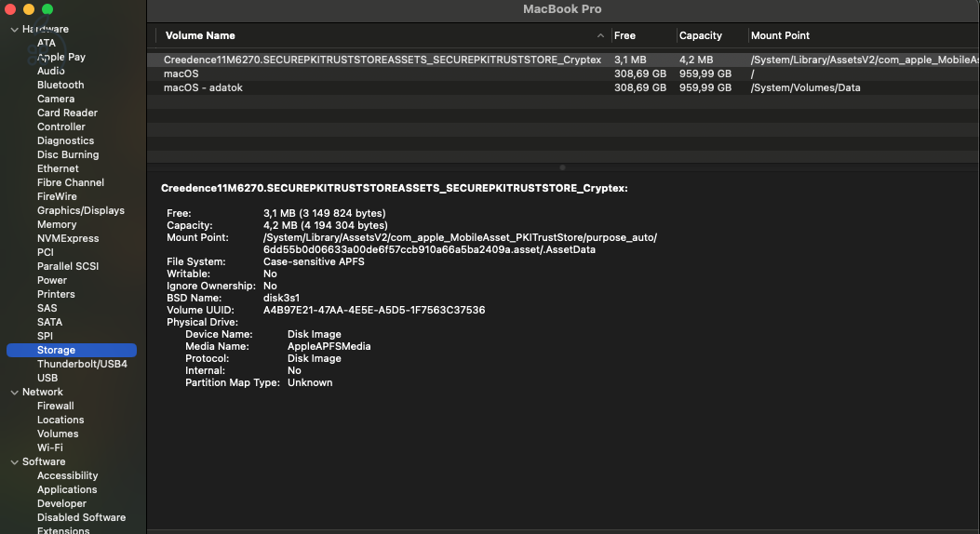
Task: Click the Software category label
Action: (x=44, y=462)
